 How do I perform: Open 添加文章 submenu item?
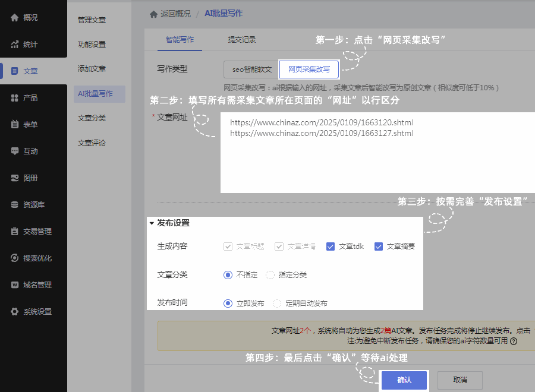(92, 69)
